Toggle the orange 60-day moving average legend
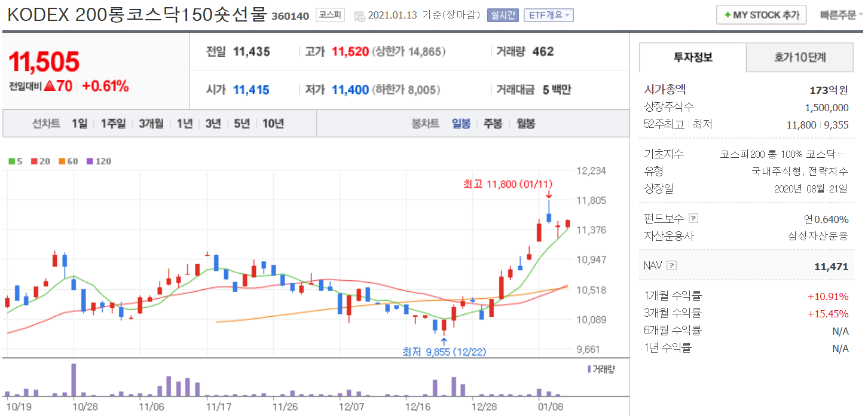This screenshot has height=416, width=868. pyautogui.click(x=68, y=161)
